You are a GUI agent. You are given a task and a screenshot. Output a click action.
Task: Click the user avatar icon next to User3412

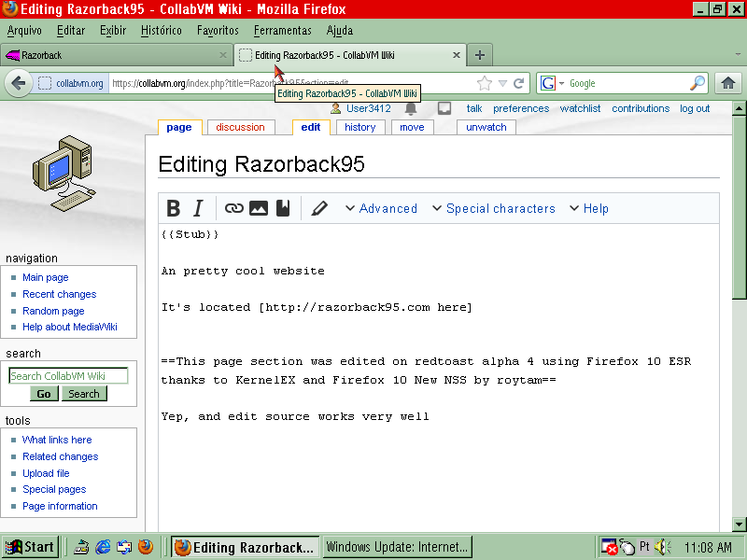335,108
